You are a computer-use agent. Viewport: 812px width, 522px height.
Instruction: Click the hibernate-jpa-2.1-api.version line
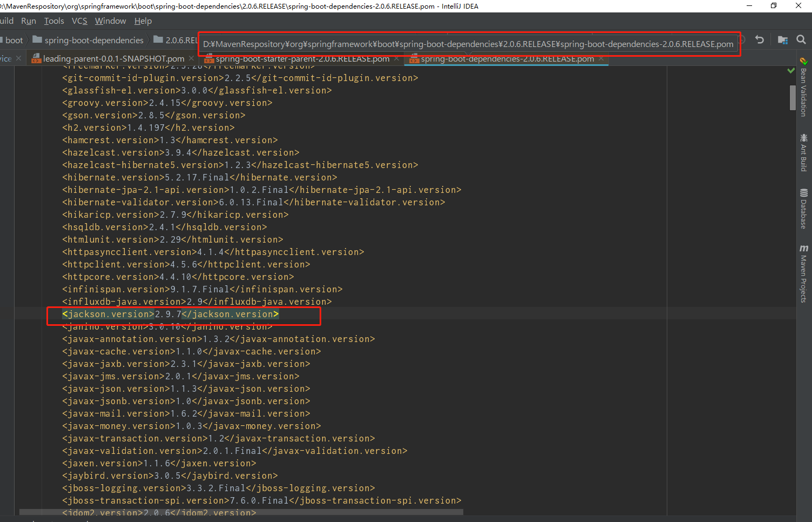[262, 190]
